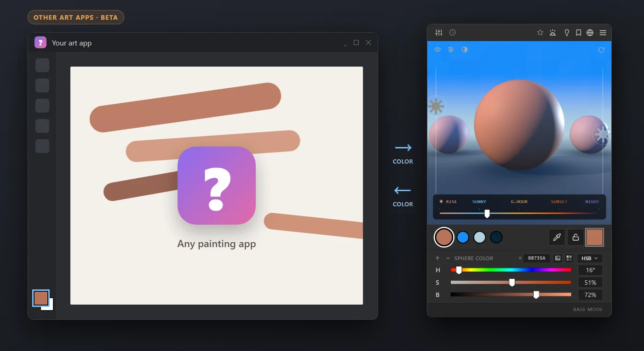Screen dimensions: 644x351
Task: Click the star favorites icon
Action: tap(540, 33)
